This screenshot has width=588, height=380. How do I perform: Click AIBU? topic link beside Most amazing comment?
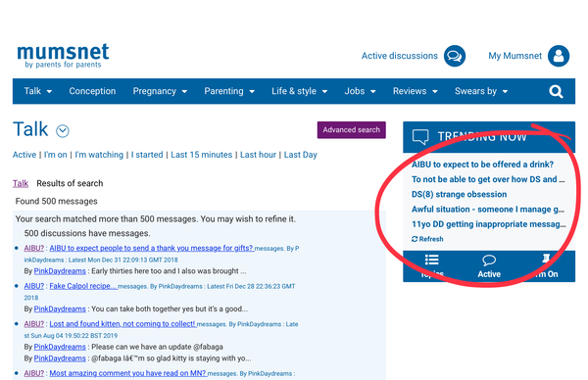pyautogui.click(x=33, y=373)
